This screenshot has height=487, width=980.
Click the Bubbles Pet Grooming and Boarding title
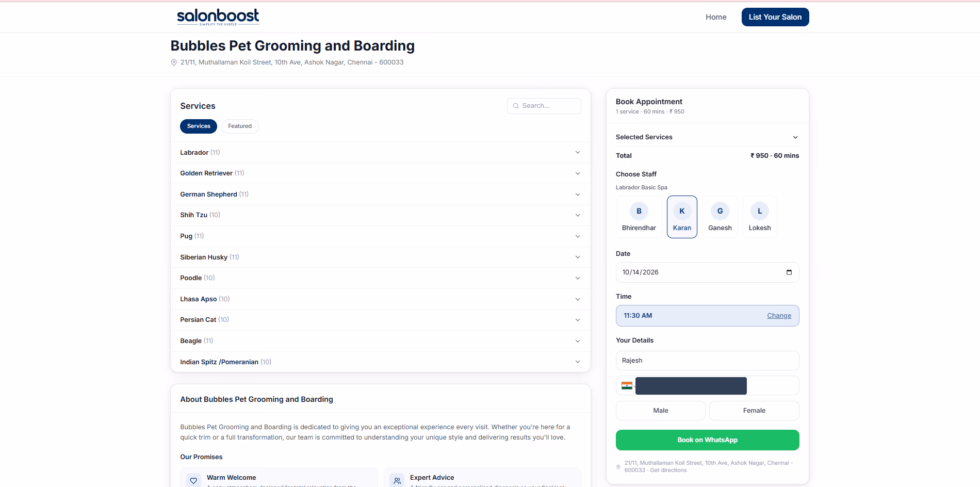click(x=292, y=46)
